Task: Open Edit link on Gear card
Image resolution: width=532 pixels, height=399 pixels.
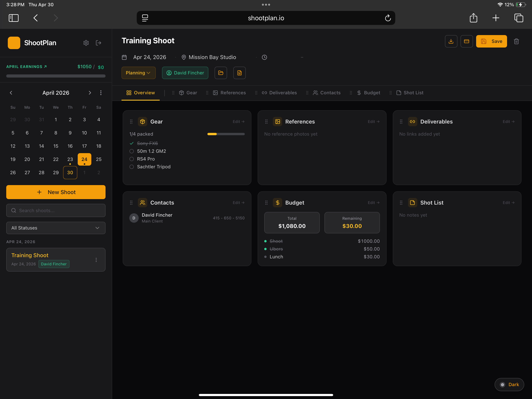Action: pos(239,122)
